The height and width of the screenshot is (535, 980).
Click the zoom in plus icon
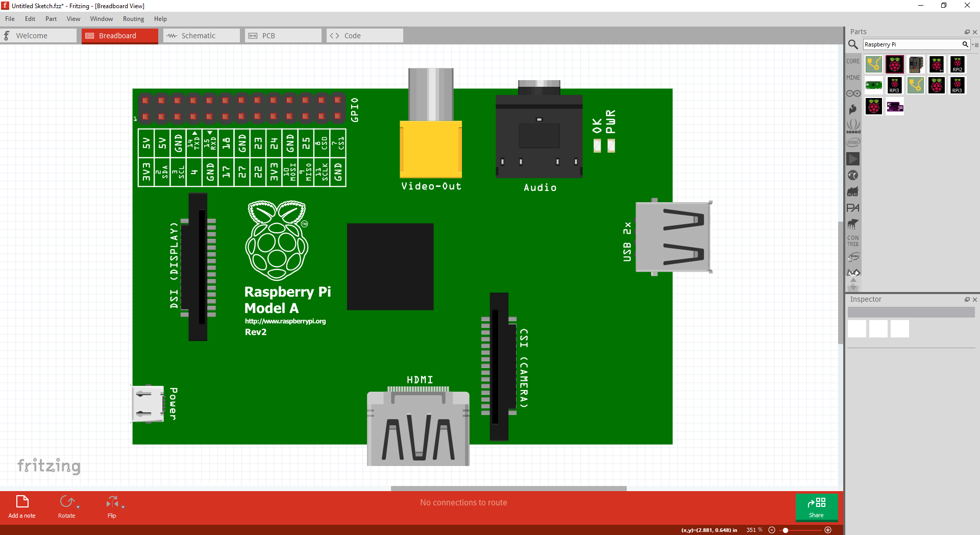[828, 530]
